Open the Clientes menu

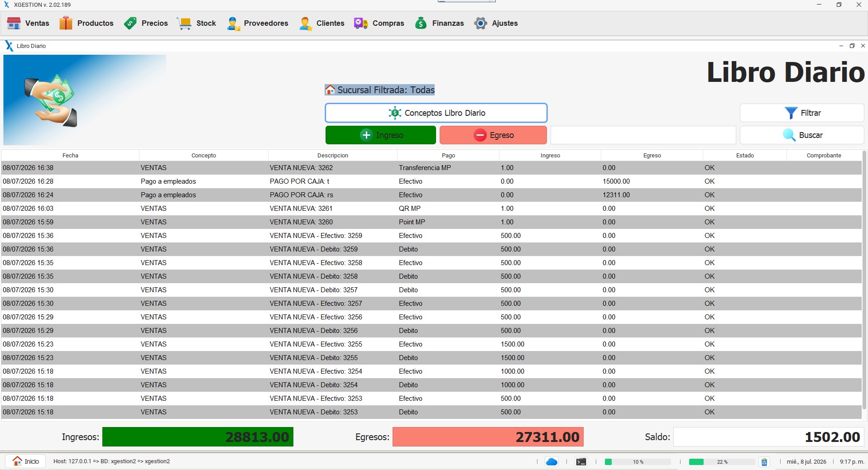tap(321, 23)
